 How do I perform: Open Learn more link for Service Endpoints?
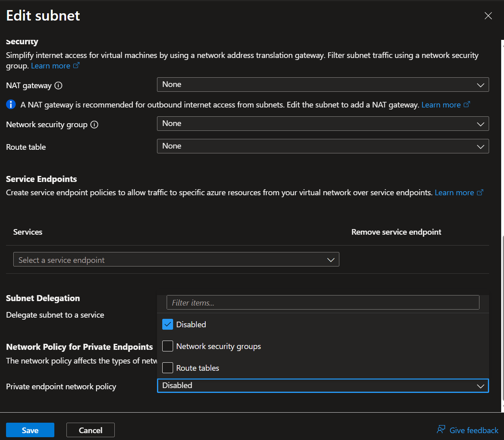coord(454,192)
